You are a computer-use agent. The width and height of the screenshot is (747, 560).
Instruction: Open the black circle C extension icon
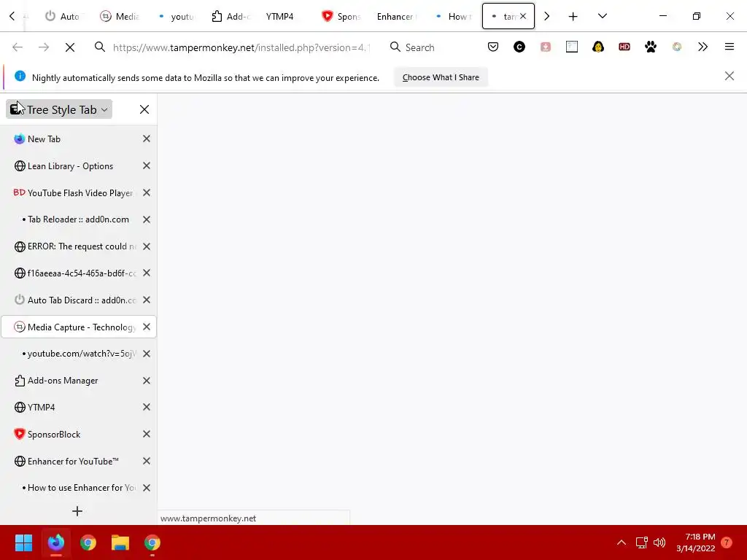point(519,47)
